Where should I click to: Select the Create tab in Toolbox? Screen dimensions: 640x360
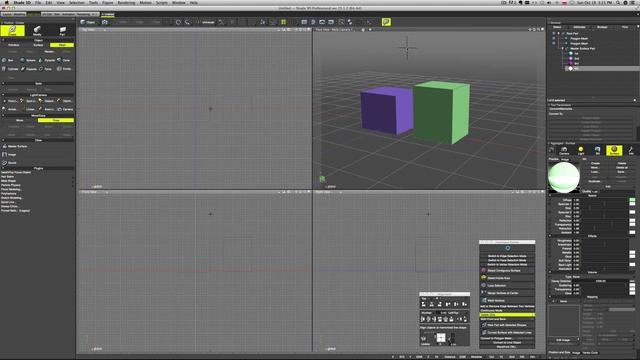tap(12, 31)
